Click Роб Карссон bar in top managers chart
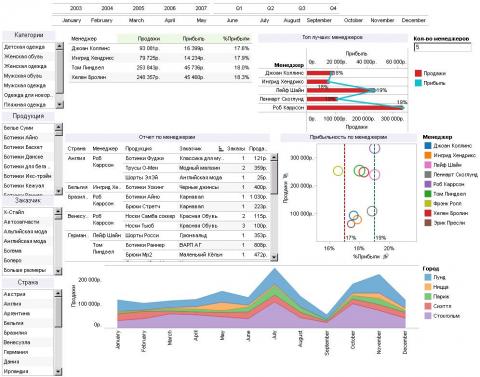This screenshot has width=480, height=377. pos(355,108)
